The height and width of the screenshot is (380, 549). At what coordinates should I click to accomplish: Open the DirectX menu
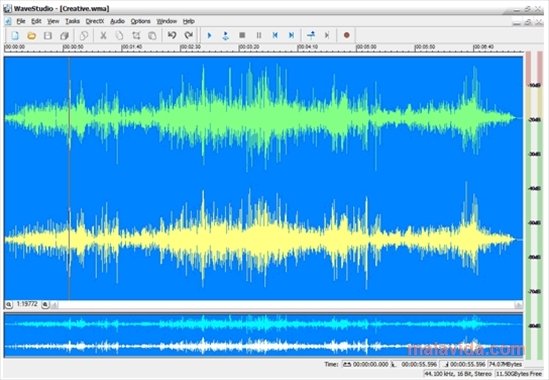[95, 21]
